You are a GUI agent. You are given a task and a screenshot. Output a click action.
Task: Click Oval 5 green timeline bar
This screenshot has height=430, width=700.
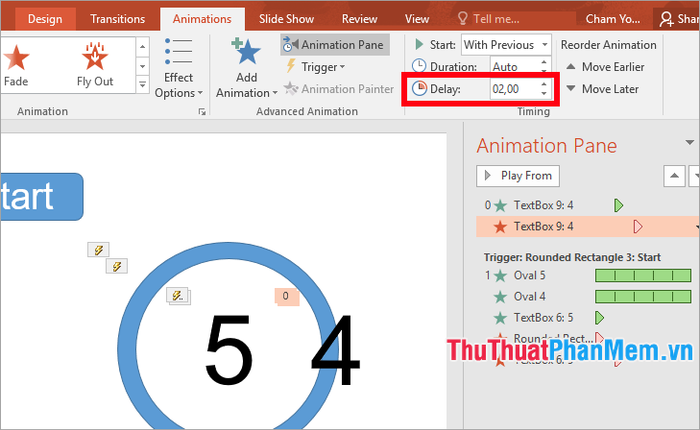(643, 276)
